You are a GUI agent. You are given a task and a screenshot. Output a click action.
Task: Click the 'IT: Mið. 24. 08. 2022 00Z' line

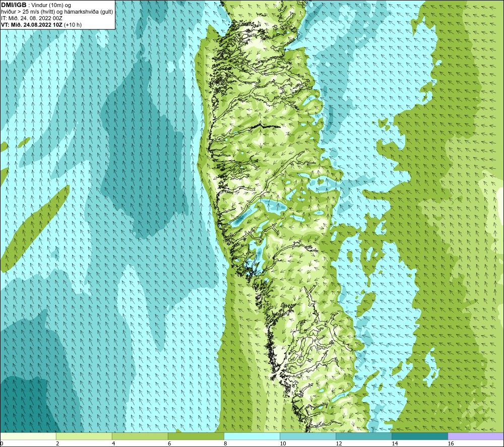click(x=32, y=18)
